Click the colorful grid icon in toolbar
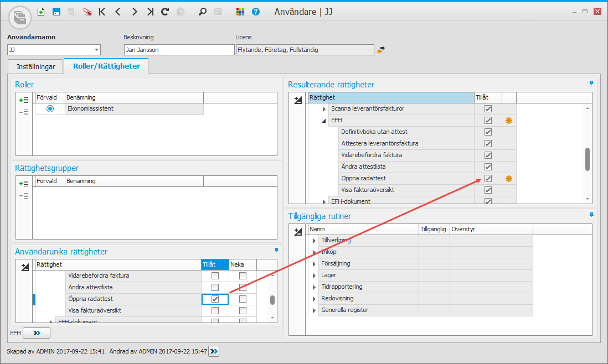This screenshot has height=364, width=608. (240, 12)
